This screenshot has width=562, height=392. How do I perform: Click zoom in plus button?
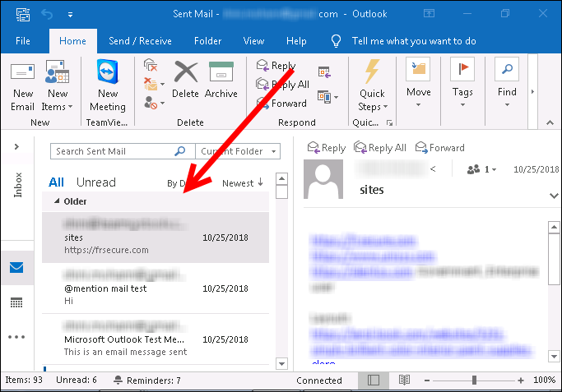(x=521, y=380)
